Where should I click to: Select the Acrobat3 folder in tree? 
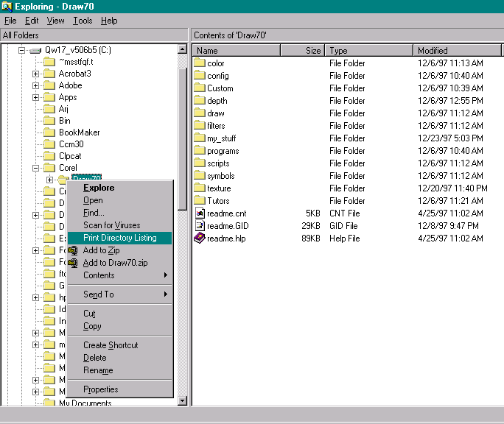(x=74, y=74)
